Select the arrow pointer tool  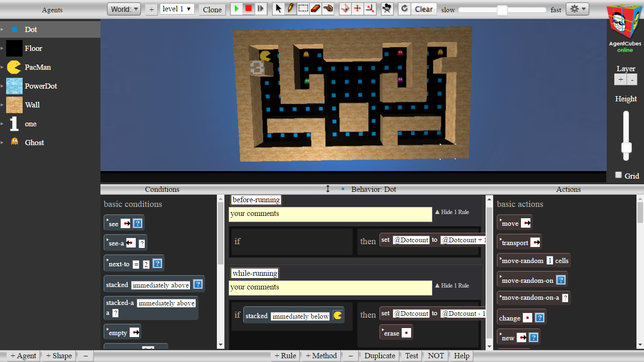pos(279,8)
